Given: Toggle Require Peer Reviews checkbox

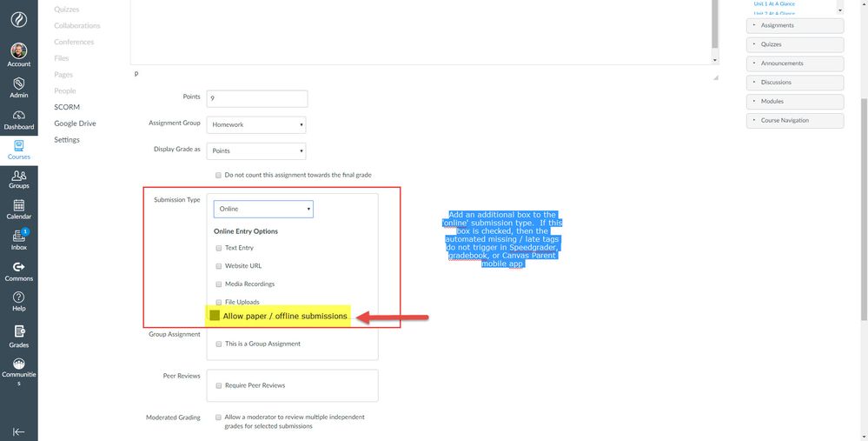Looking at the screenshot, I should pyautogui.click(x=218, y=385).
